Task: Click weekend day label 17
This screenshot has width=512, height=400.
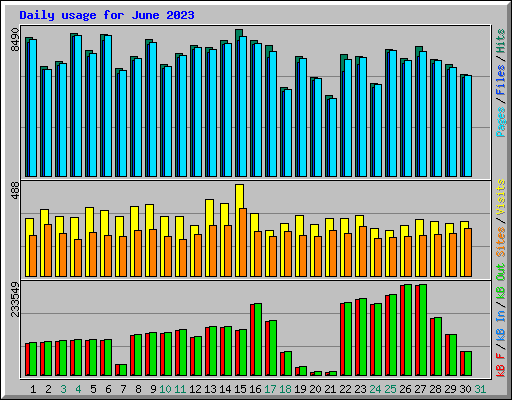Action: point(270,389)
